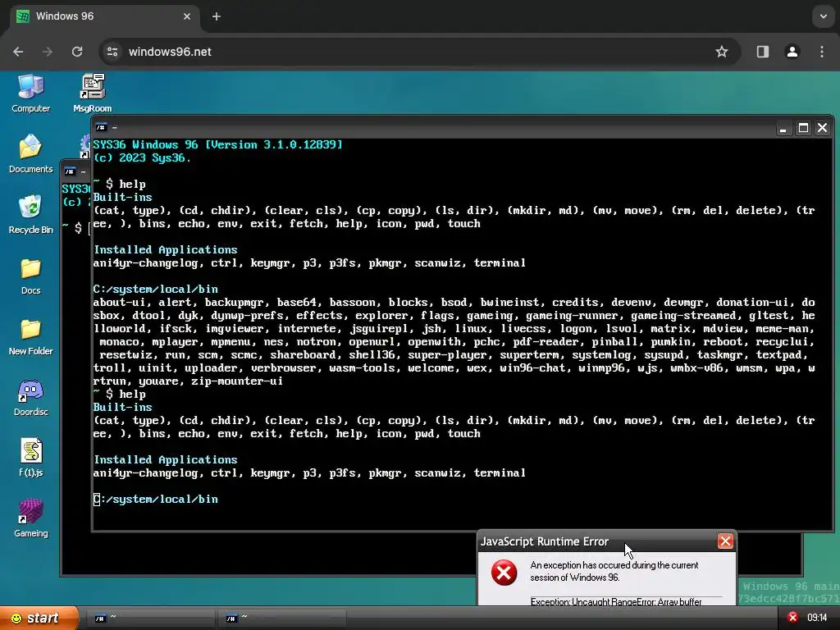The image size is (840, 630).
Task: Open the Docs folder on desktop
Action: point(30,276)
